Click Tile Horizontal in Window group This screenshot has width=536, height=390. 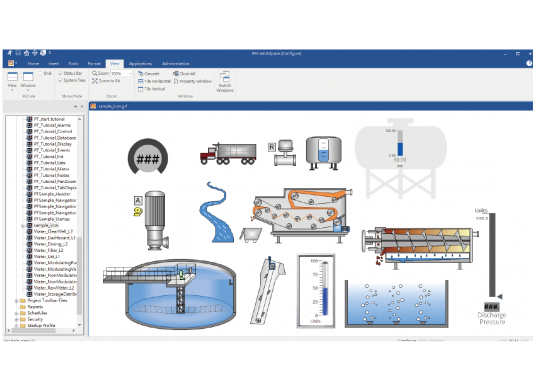pyautogui.click(x=154, y=81)
